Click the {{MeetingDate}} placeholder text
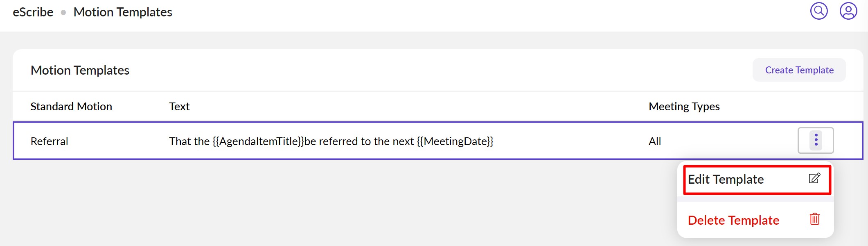Viewport: 868px width, 246px height. (x=455, y=141)
